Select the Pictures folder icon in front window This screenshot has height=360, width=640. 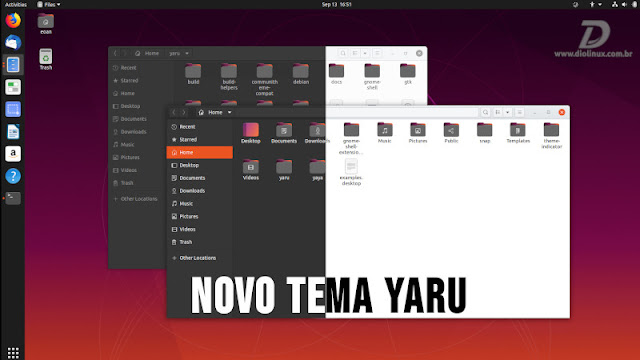[418, 130]
